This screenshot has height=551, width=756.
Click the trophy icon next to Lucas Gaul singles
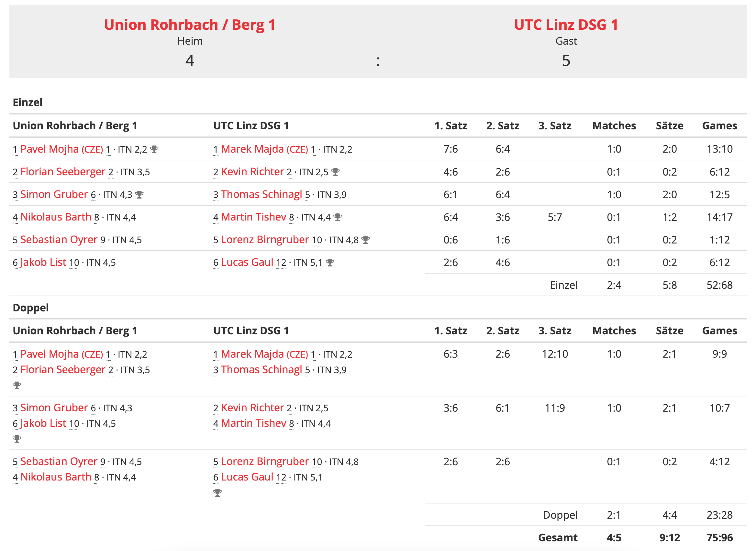[x=330, y=263]
